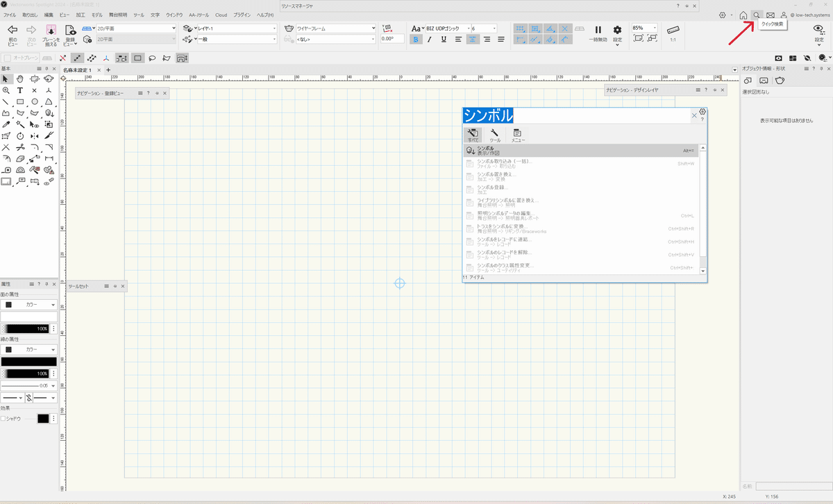
Task: Open the プラグイン menu
Action: point(242,15)
